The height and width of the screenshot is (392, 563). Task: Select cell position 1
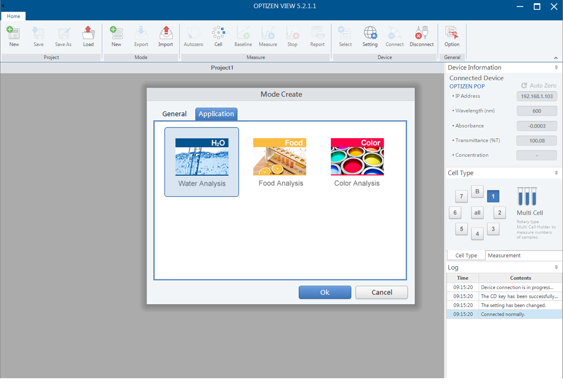pos(493,196)
